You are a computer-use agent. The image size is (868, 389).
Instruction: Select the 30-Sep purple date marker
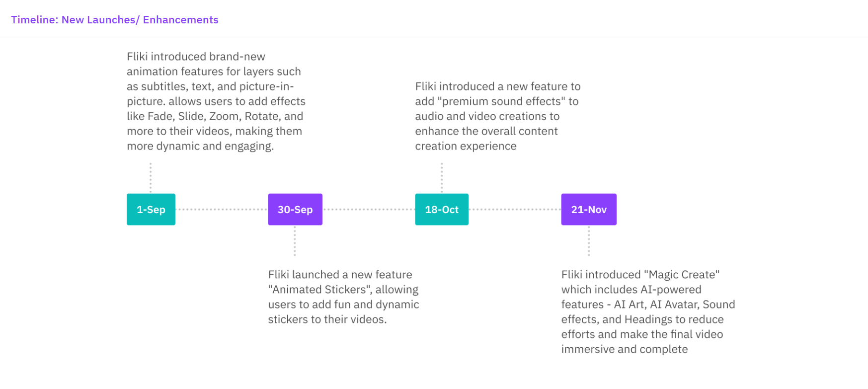[295, 209]
